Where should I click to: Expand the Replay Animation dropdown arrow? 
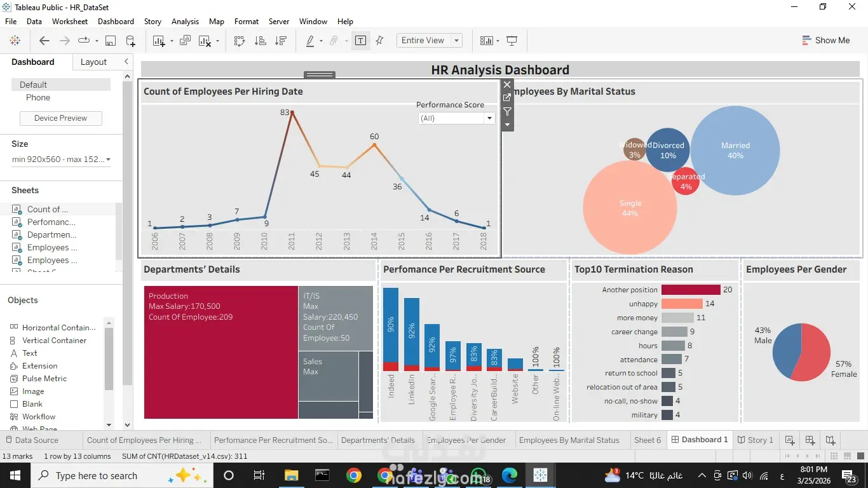click(x=97, y=41)
